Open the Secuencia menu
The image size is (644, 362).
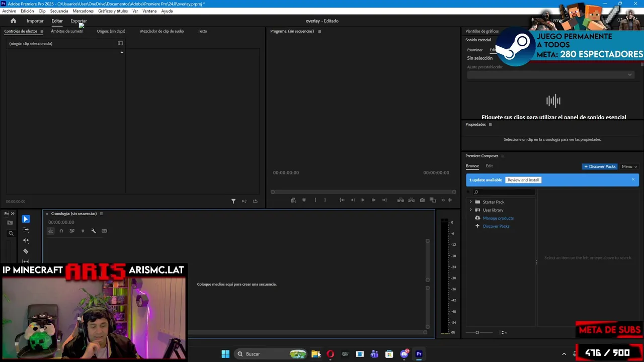[59, 11]
